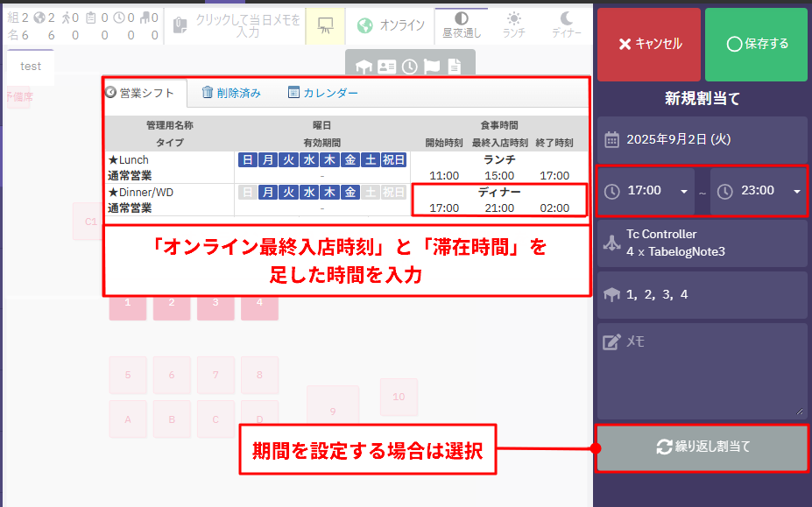This screenshot has width=812, height=507.
Task: Open the 23:00 end time dropdown
Action: pos(759,191)
